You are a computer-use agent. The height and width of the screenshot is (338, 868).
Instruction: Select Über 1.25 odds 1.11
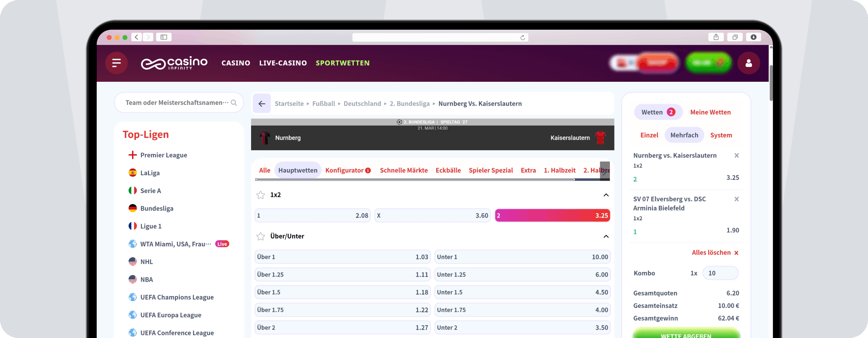[x=342, y=275]
